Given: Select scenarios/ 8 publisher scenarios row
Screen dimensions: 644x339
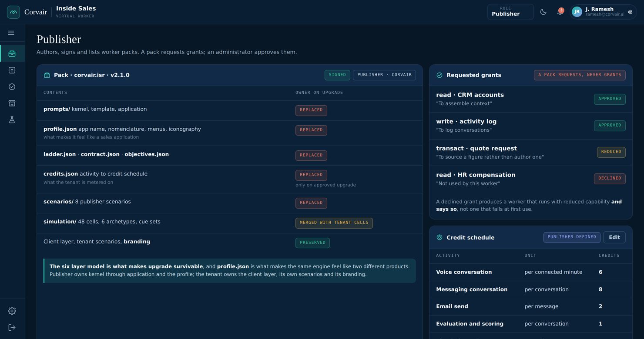Looking at the screenshot, I should point(230,203).
